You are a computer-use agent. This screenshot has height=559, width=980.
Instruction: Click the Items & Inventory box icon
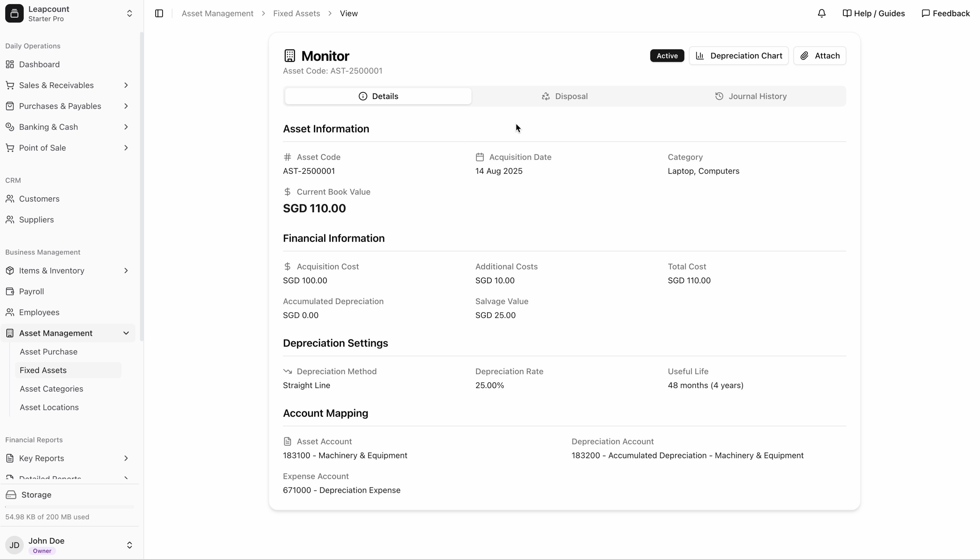10,271
